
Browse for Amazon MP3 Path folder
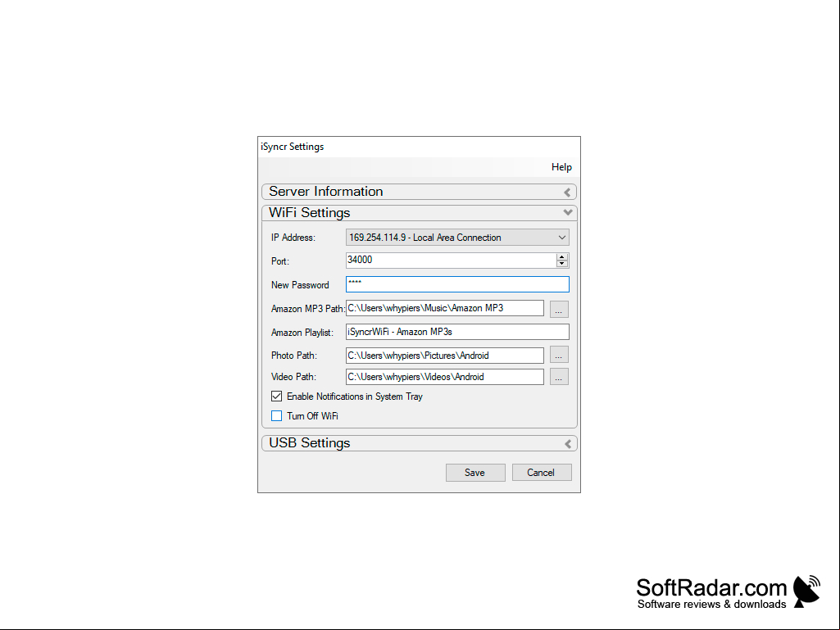click(x=559, y=309)
